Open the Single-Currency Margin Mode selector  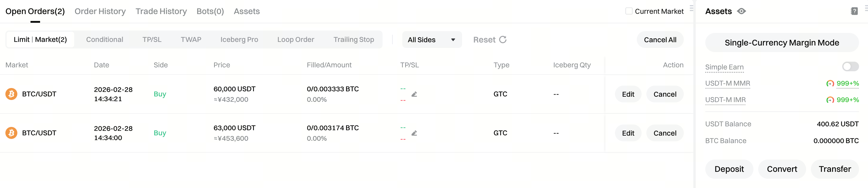[782, 43]
